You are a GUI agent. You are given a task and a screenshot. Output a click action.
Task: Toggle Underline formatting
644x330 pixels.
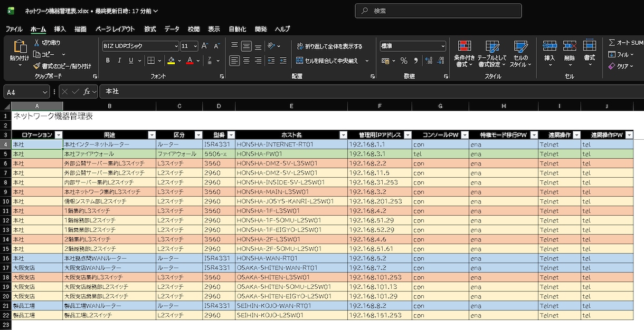[131, 61]
